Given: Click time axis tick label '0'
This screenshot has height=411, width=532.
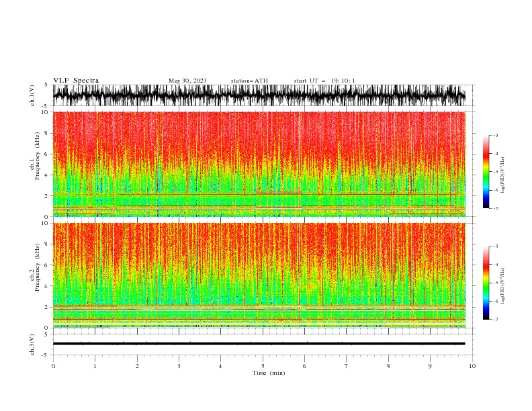Looking at the screenshot, I should click(x=53, y=366).
